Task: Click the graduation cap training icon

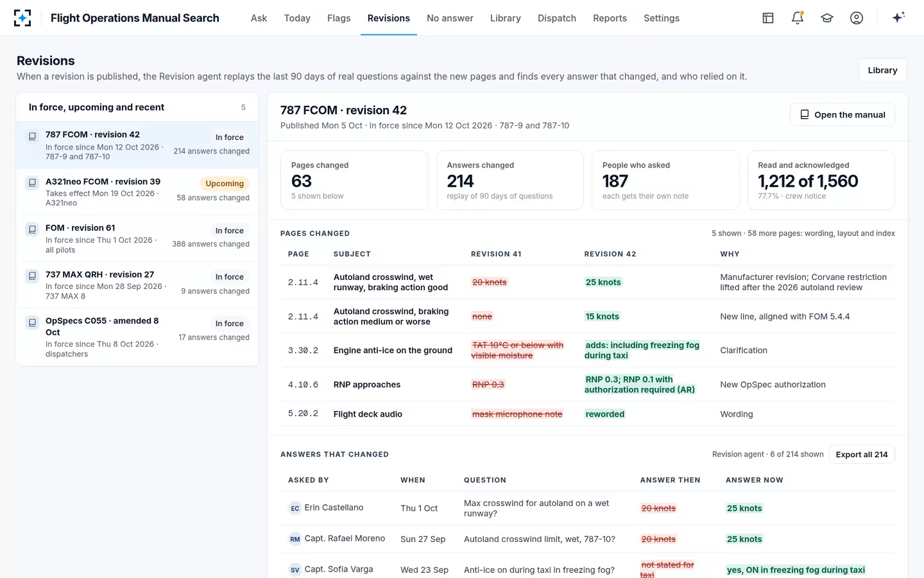Action: tap(827, 18)
